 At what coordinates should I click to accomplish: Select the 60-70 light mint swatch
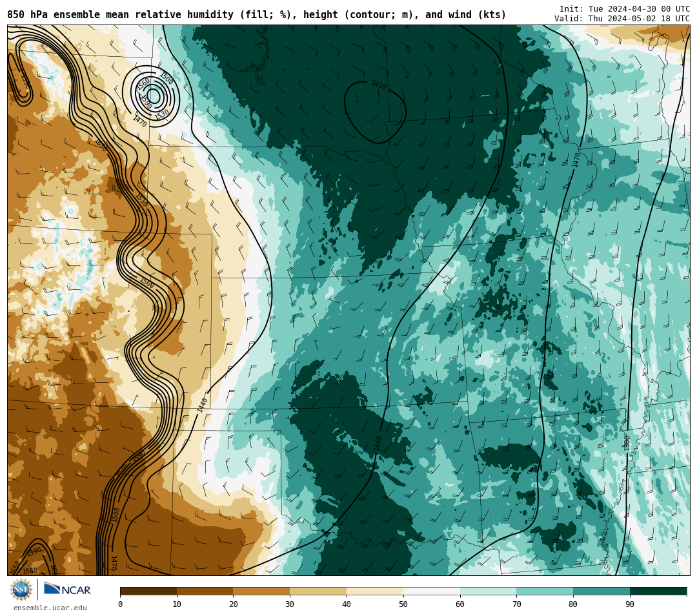489,591
